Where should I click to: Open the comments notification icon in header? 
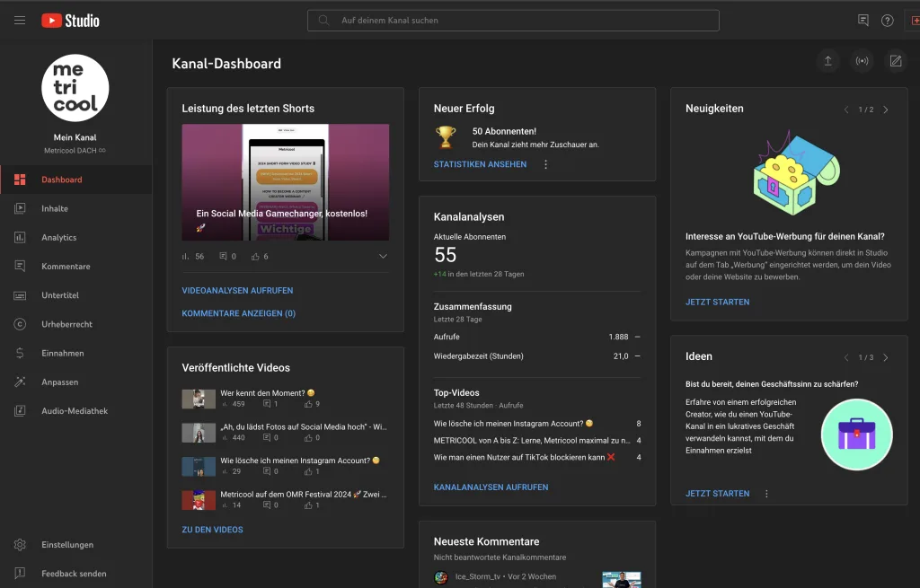click(863, 21)
